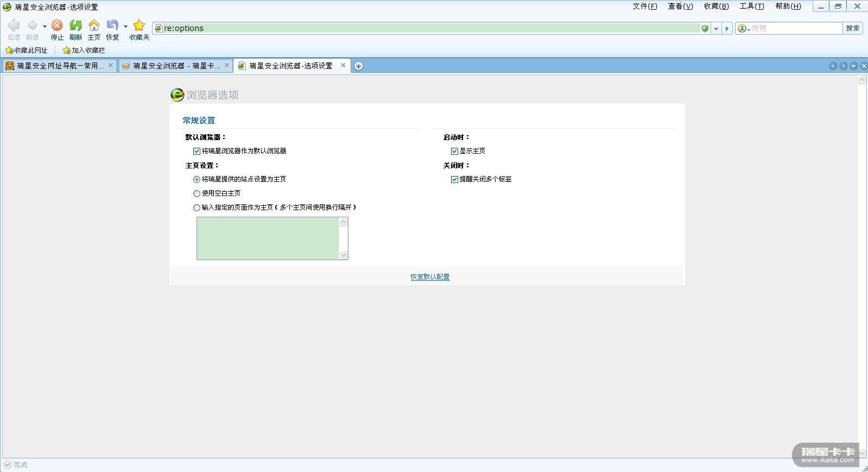
Task: Close current tab via tab-strip X icon
Action: (x=864, y=66)
